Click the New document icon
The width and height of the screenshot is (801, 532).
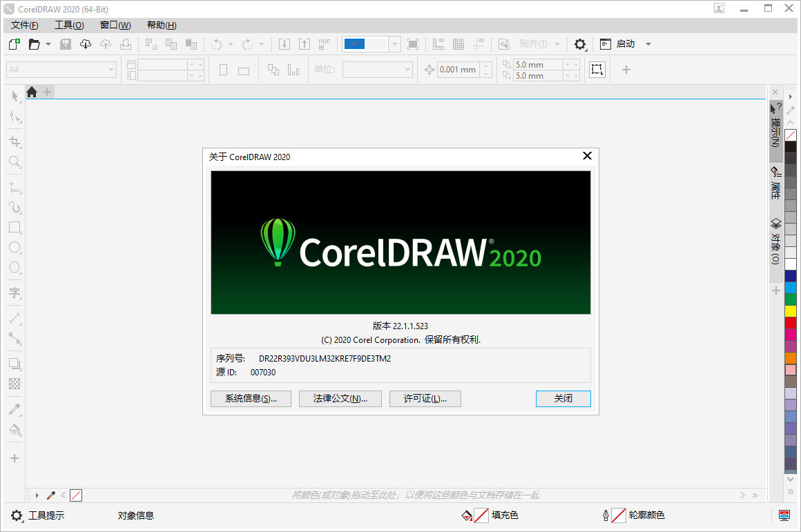(14, 44)
